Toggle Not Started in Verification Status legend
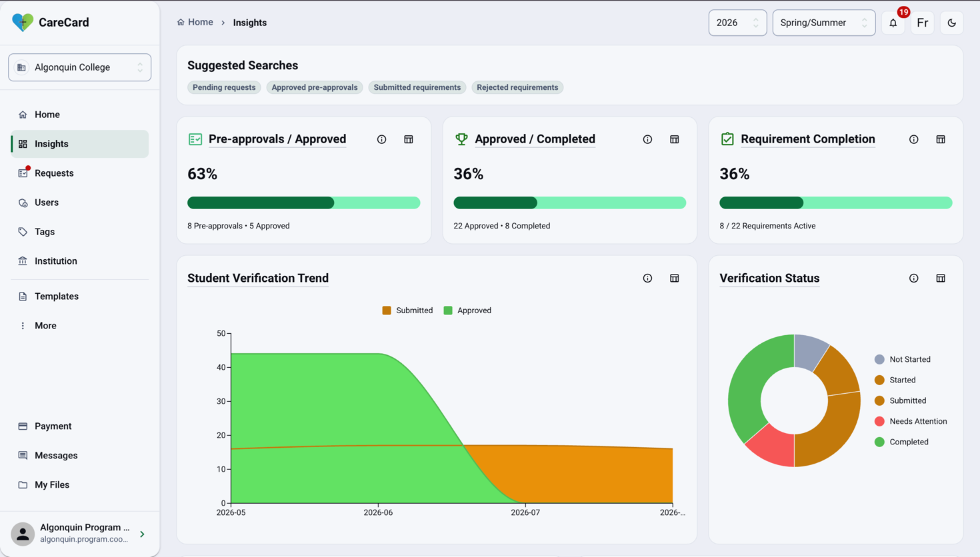980x557 pixels. (x=903, y=359)
